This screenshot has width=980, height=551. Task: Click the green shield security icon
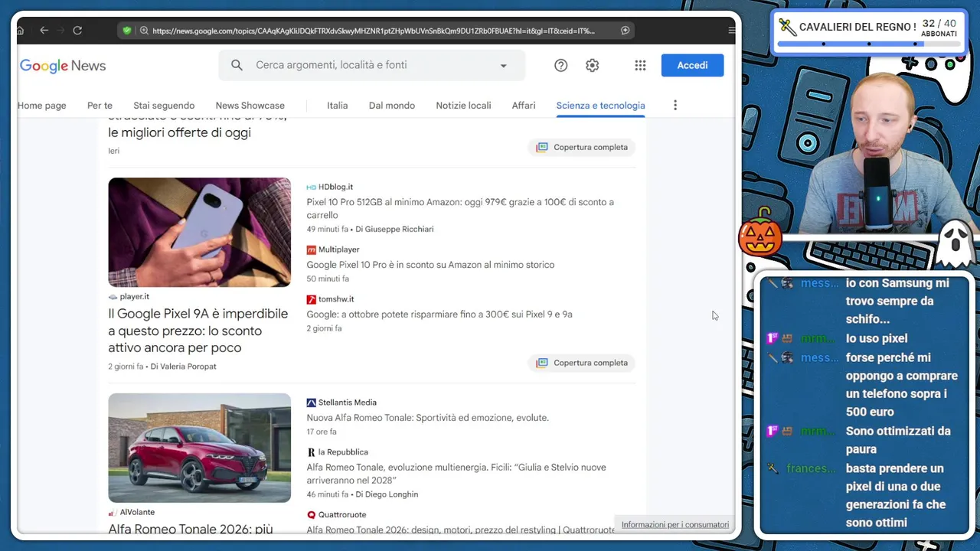[127, 31]
